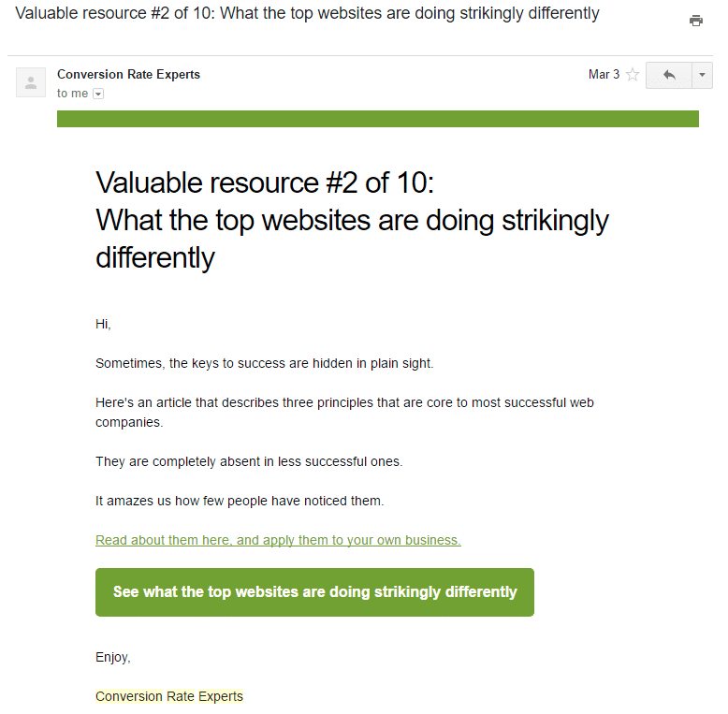Click the large 'Valuable resource #2' heading
Image resolution: width=728 pixels, height=714 pixels.
[x=352, y=220]
